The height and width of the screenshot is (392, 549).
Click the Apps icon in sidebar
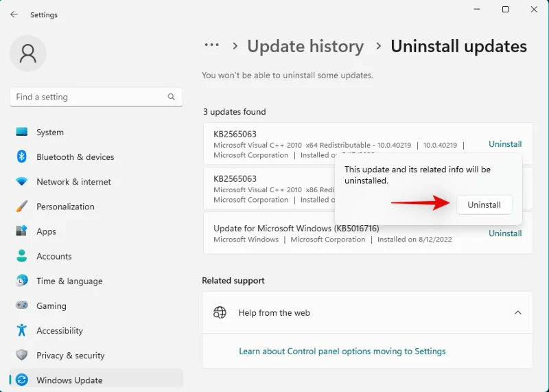[22, 231]
